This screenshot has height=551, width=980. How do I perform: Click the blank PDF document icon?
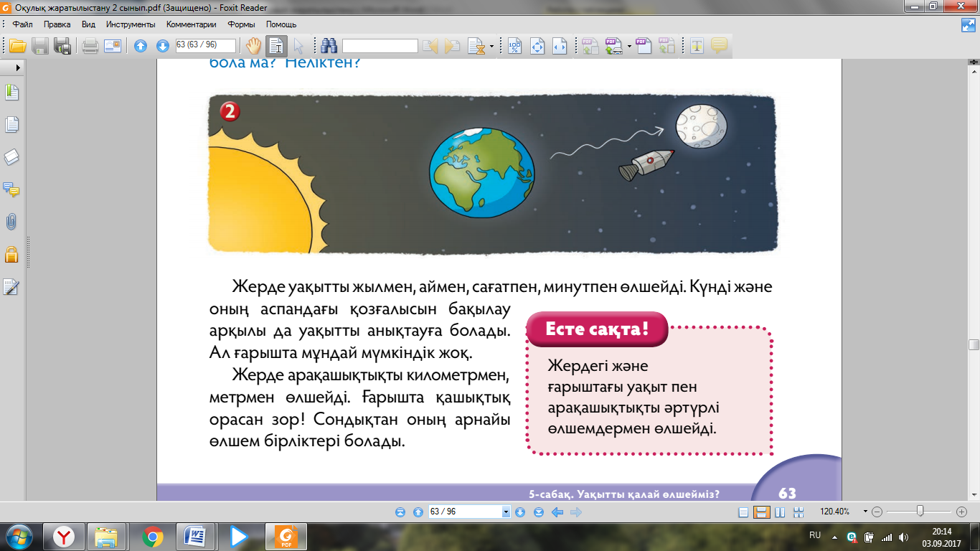pyautogui.click(x=644, y=46)
